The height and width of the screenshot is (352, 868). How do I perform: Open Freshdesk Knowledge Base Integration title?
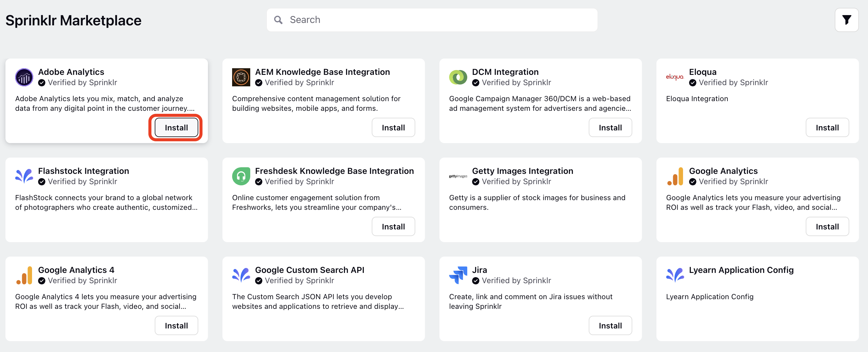coord(334,171)
